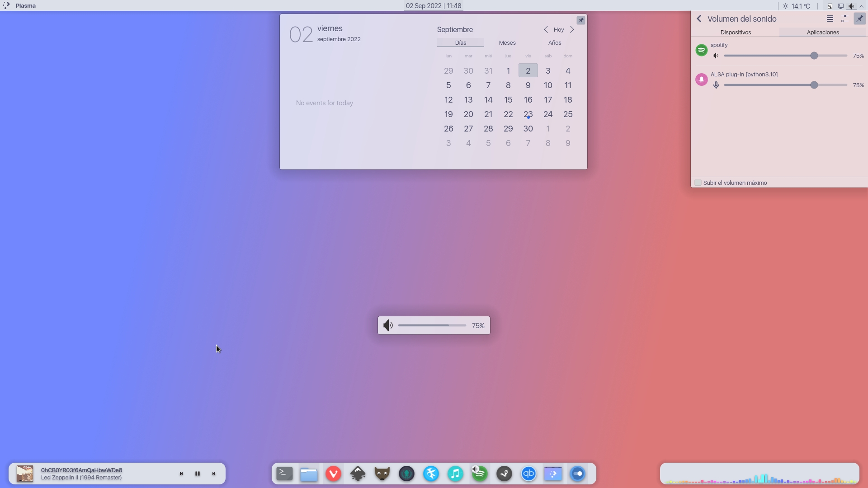Open the volume configuration sliders icon

pos(844,19)
